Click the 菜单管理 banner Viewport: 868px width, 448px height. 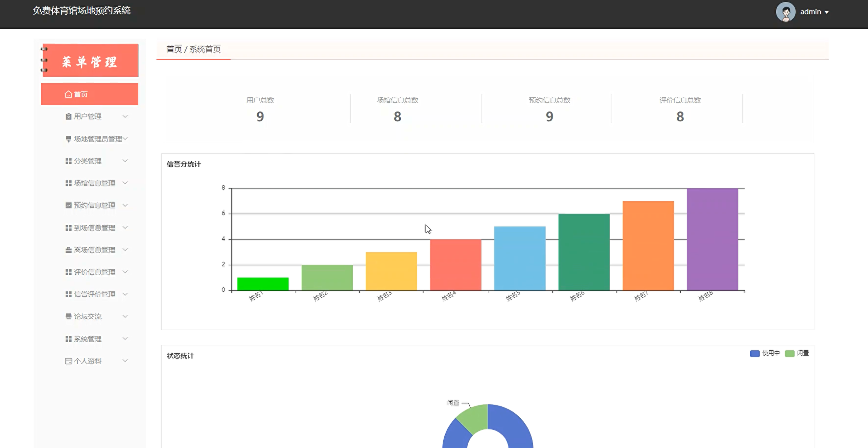click(90, 61)
